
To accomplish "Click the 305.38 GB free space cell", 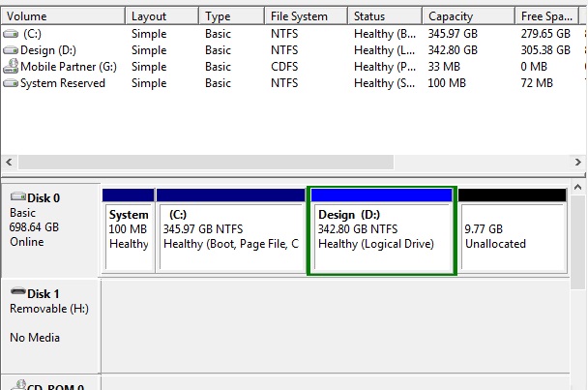I will click(545, 50).
